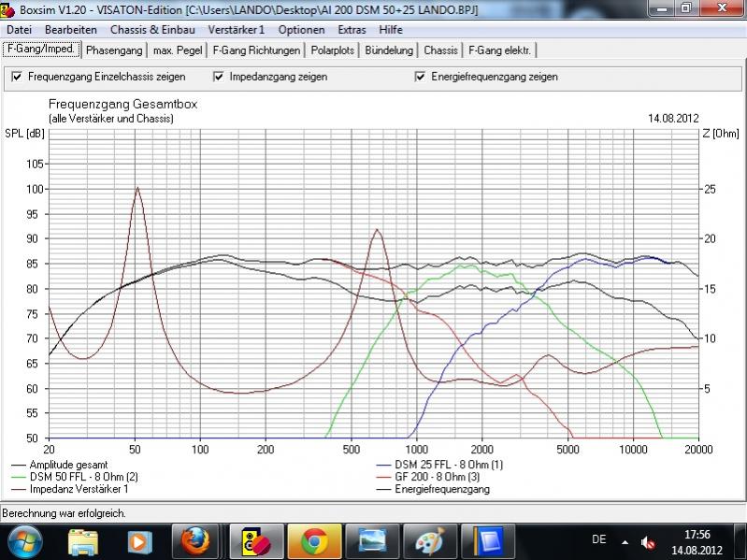Viewport: 747px width, 560px height.
Task: Switch to the Phasengang tab
Action: [x=114, y=50]
